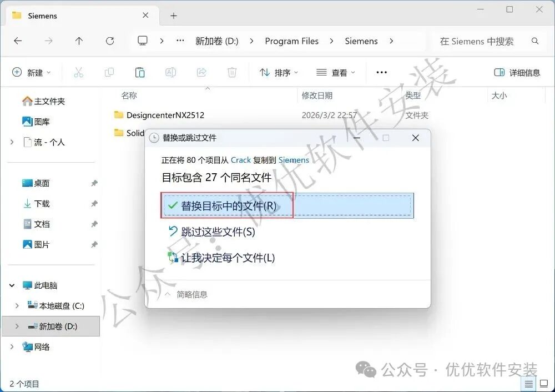
Task: Click 新加卷 (D:) in address bar
Action: tap(217, 41)
